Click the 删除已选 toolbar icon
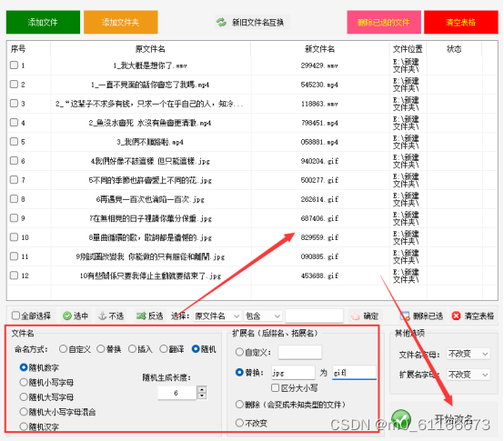This screenshot has width=504, height=441. 405,316
